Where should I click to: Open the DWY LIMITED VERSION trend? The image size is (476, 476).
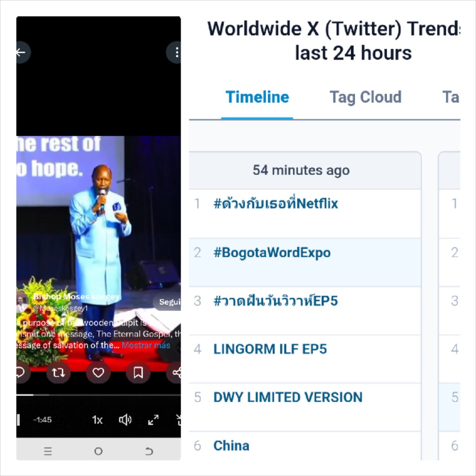coord(288,397)
